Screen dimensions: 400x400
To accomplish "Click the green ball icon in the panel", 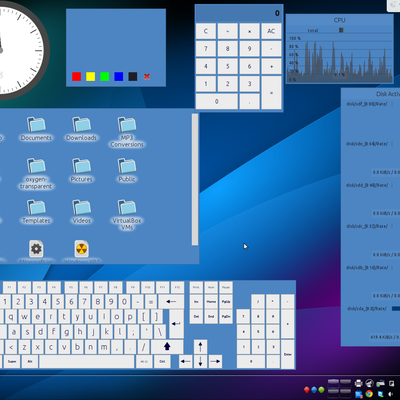I will tap(321, 390).
